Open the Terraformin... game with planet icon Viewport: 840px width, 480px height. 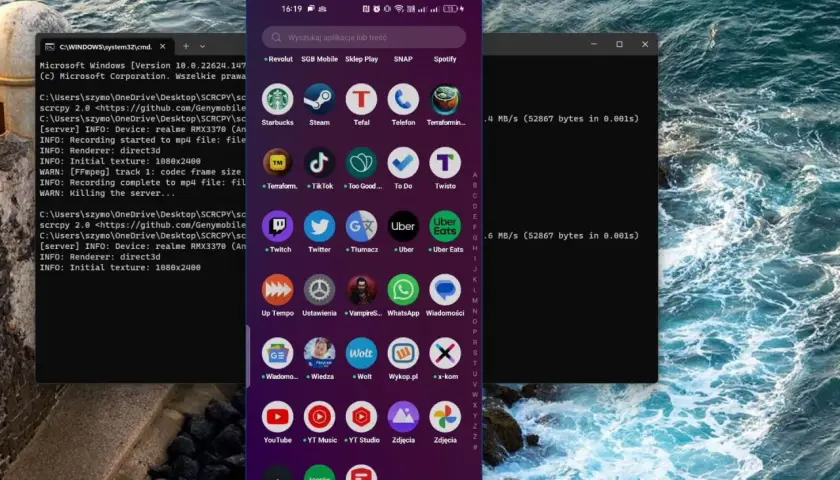(445, 100)
